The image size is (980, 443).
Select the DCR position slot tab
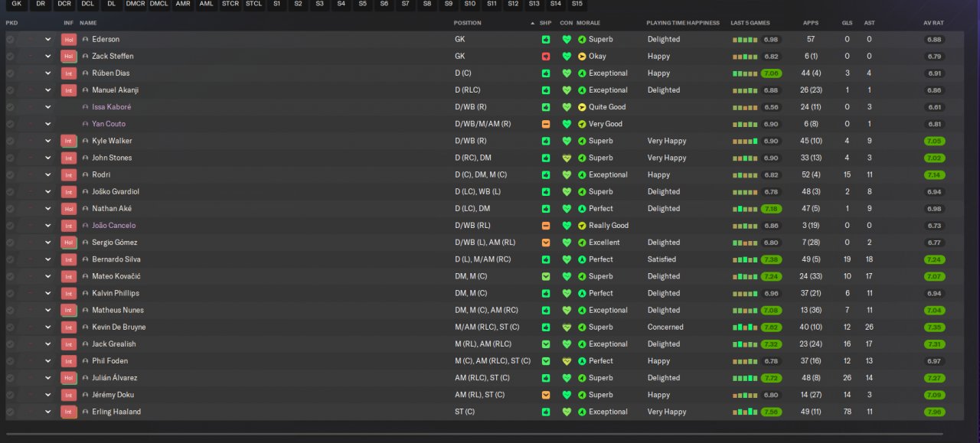(64, 5)
